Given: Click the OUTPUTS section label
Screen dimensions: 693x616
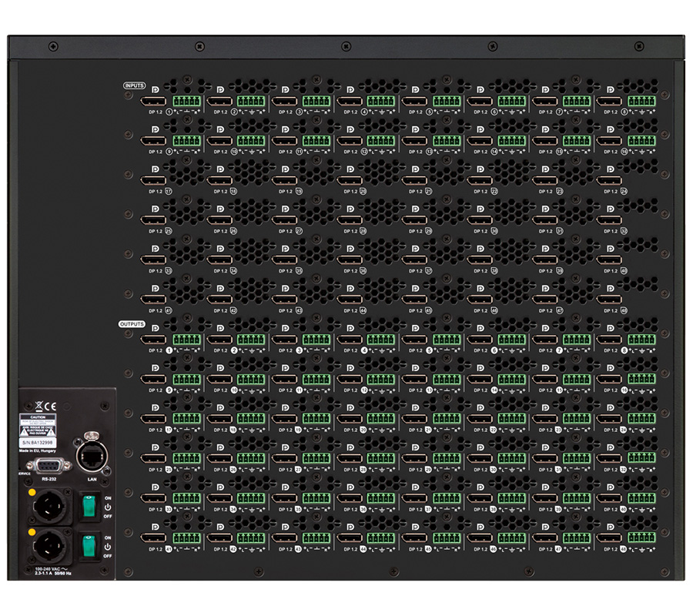Looking at the screenshot, I should 132,324.
